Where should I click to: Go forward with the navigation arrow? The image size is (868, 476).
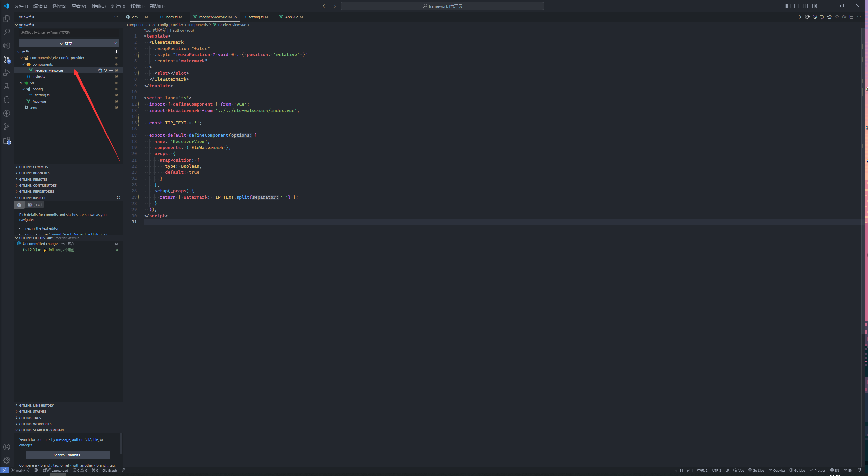tap(334, 6)
